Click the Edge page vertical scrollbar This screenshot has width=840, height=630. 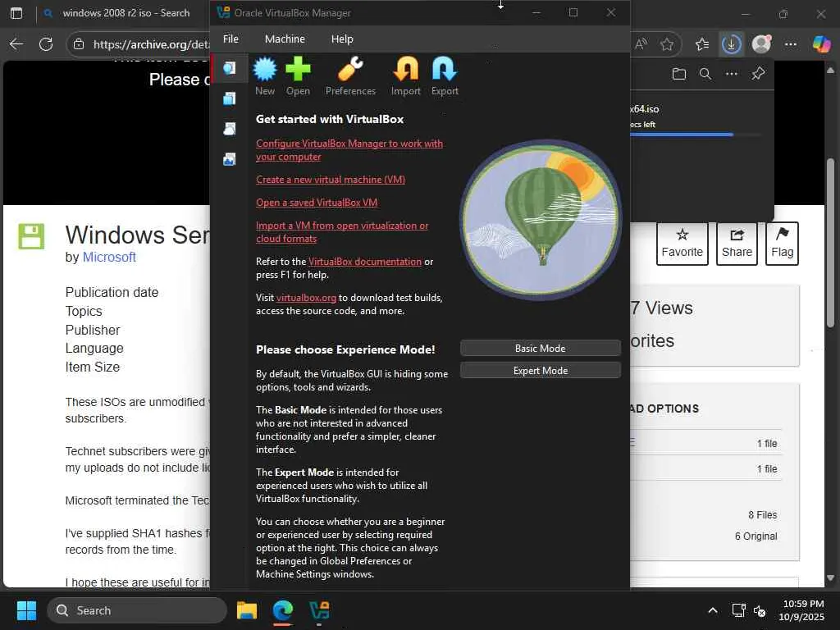coord(830,242)
